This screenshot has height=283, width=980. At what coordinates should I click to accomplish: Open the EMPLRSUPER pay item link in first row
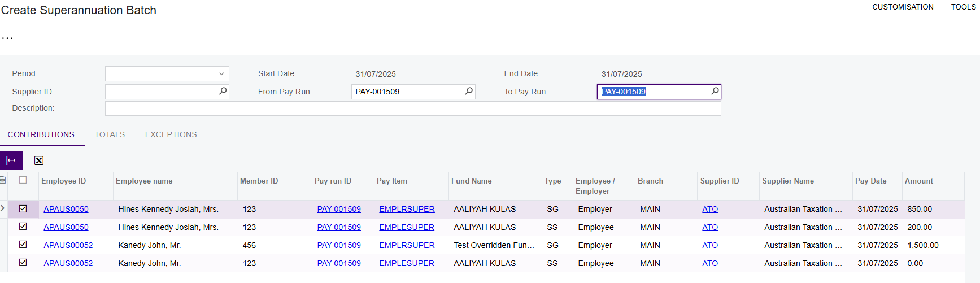[407, 209]
